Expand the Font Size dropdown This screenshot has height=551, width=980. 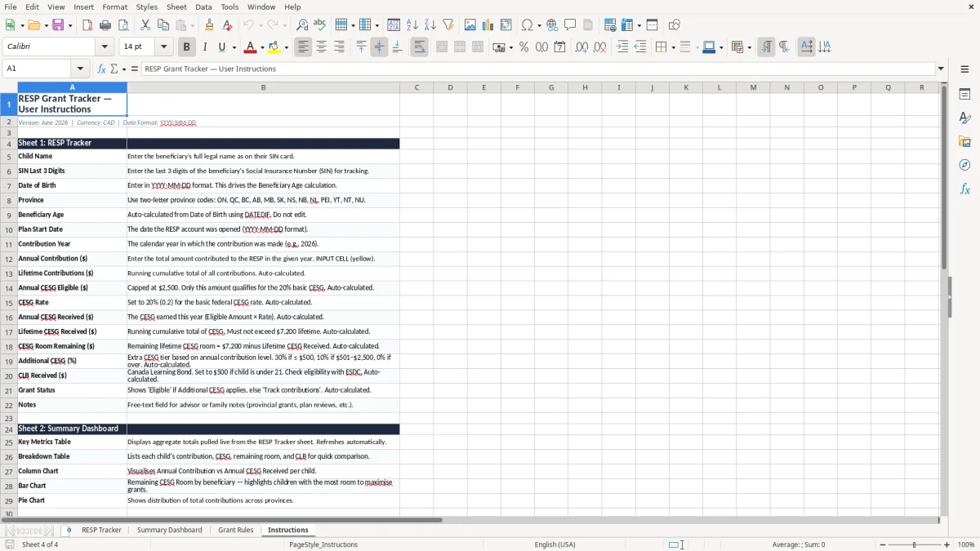tap(163, 47)
